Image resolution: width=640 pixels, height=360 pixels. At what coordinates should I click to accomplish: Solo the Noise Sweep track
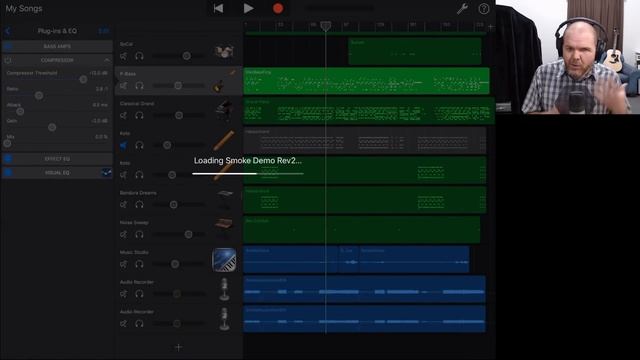coord(139,234)
